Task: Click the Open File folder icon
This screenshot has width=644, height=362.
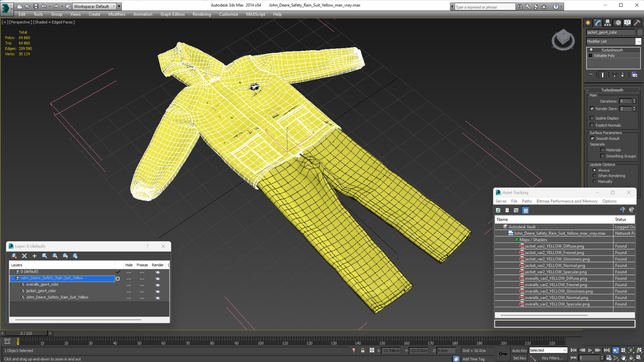Action: pyautogui.click(x=28, y=6)
